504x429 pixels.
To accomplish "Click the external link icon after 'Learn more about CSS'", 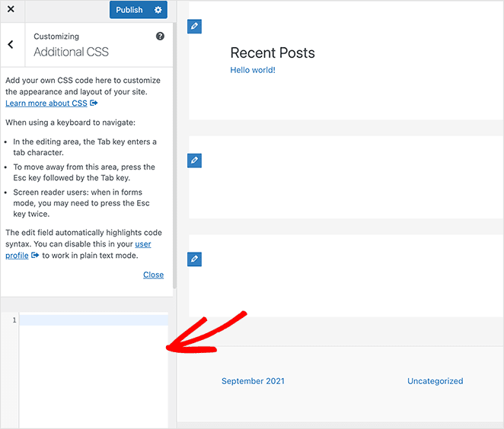I will coord(94,103).
